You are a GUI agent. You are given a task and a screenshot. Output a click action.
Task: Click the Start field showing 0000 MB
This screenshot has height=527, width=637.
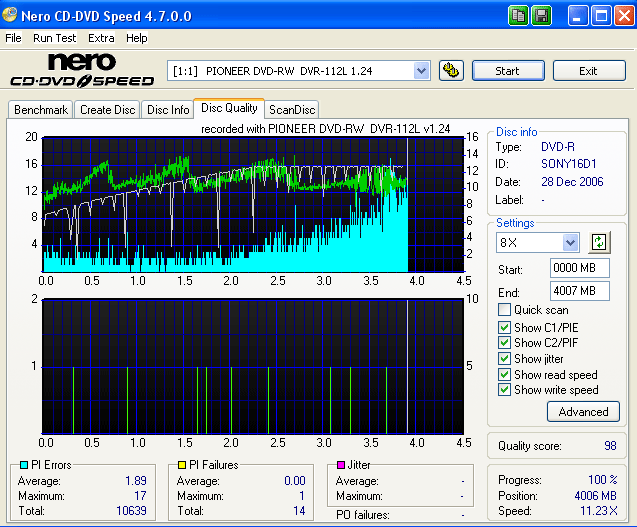[580, 268]
